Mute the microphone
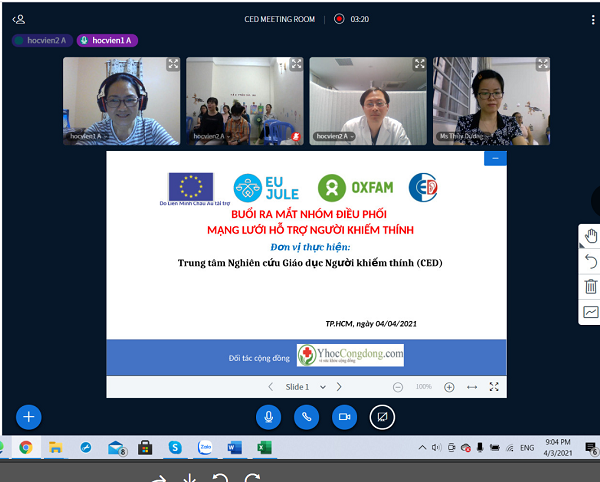Viewport: 600px width, 482px height. (268, 417)
